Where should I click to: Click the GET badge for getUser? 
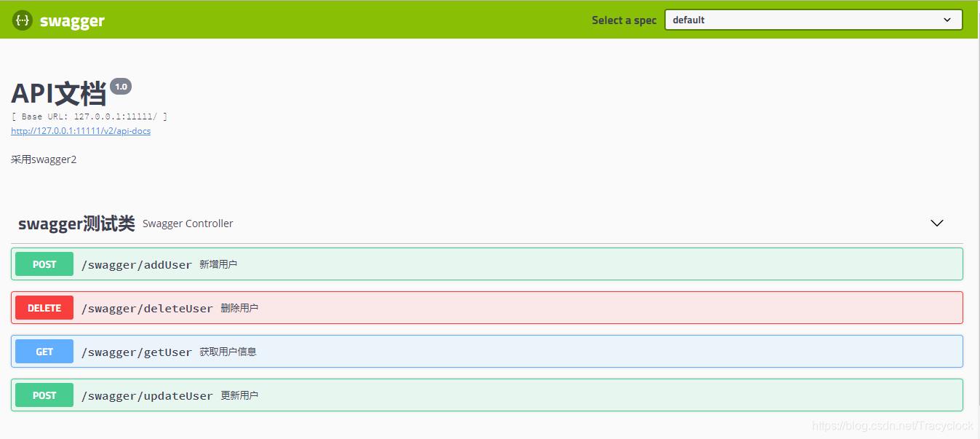click(x=44, y=352)
